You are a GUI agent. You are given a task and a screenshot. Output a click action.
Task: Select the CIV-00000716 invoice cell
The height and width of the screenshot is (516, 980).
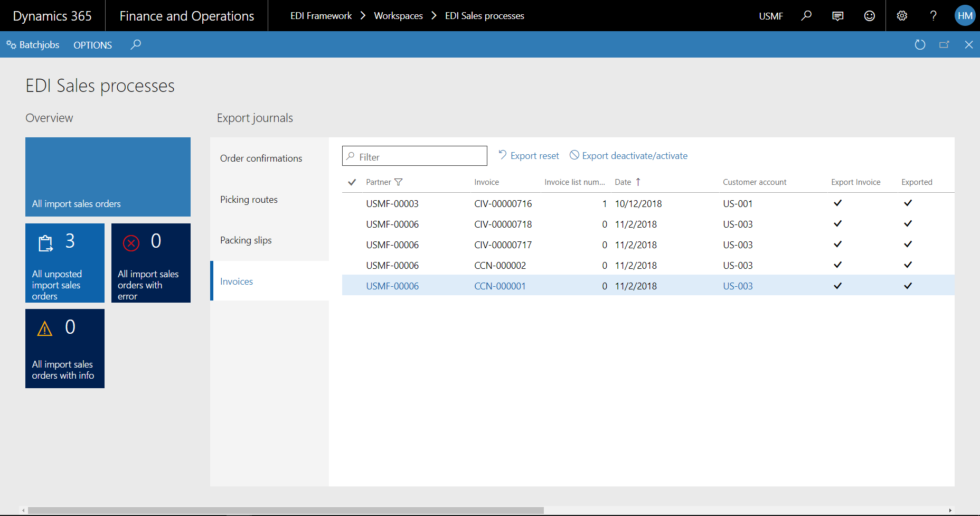click(x=503, y=204)
